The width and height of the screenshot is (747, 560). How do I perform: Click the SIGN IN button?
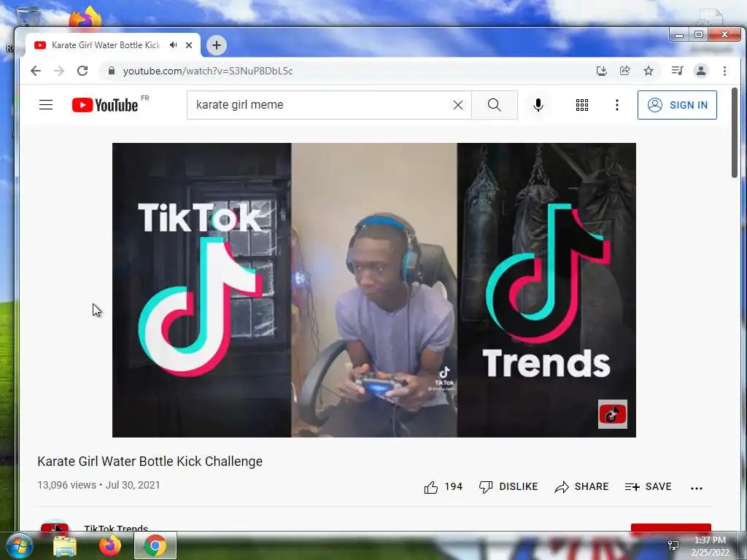[677, 105]
